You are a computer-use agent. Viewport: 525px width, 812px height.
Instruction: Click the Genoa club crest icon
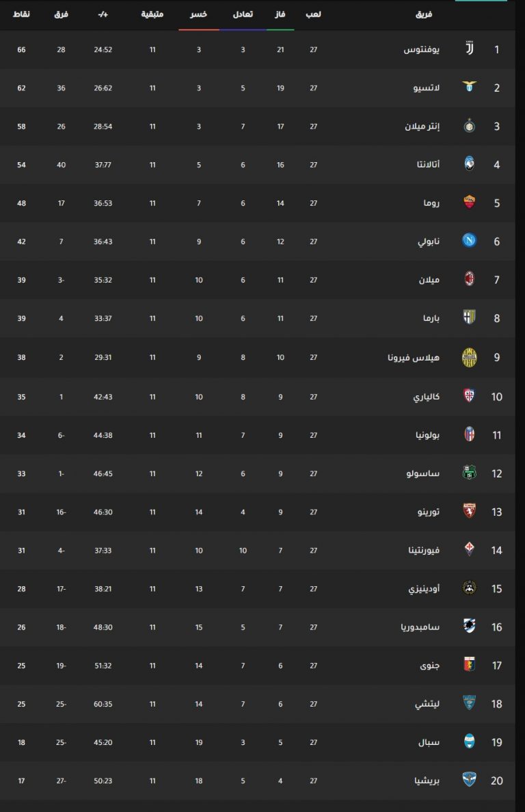tap(469, 664)
